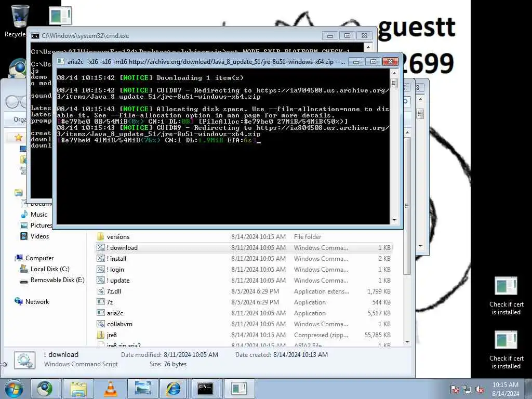
Task: Click the Favorites star in navigation pane
Action: click(18, 137)
